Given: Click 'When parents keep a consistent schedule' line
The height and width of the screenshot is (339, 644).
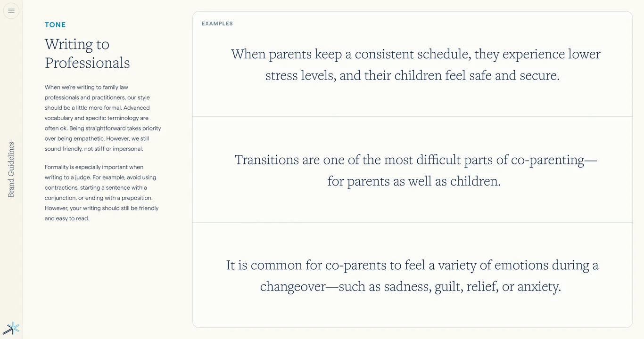Looking at the screenshot, I should [x=415, y=54].
